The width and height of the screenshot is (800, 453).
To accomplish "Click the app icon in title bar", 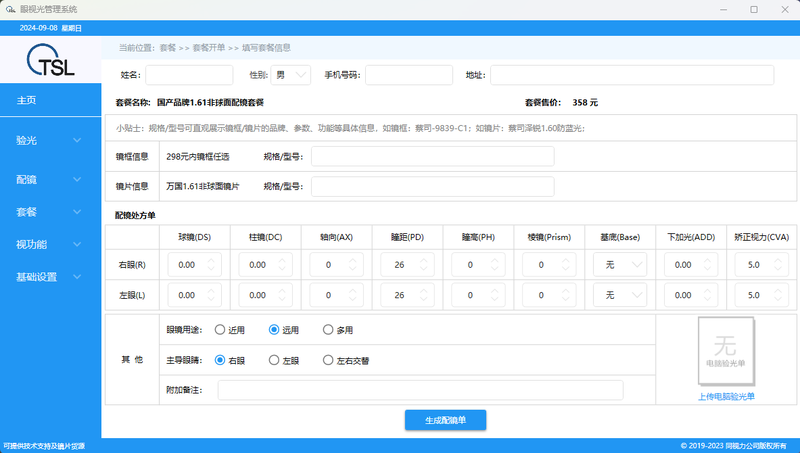I will tap(10, 9).
